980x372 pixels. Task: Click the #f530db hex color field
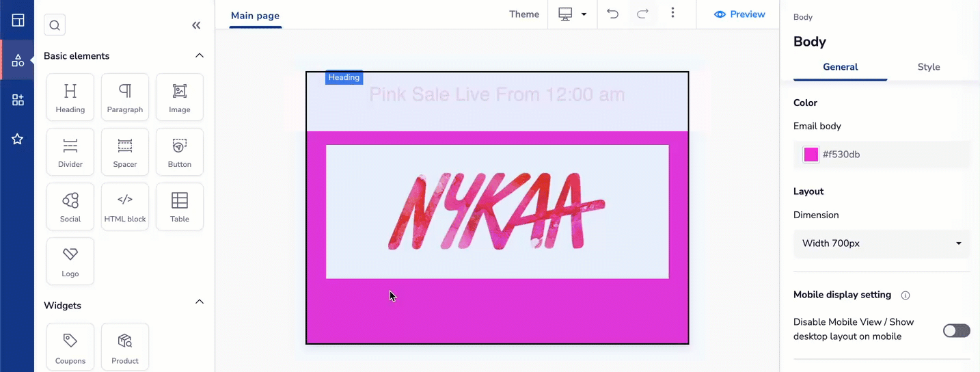pyautogui.click(x=882, y=155)
